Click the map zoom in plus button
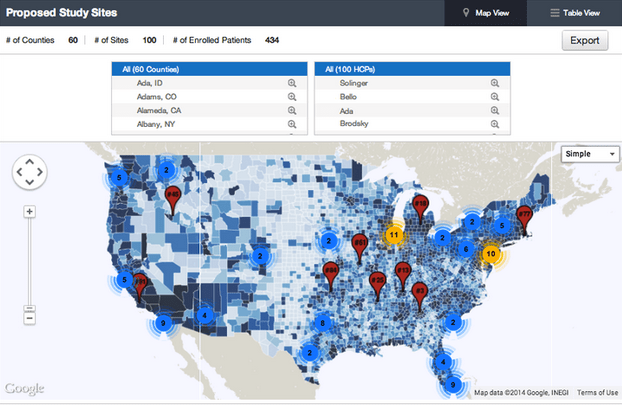The width and height of the screenshot is (622, 406). [30, 212]
